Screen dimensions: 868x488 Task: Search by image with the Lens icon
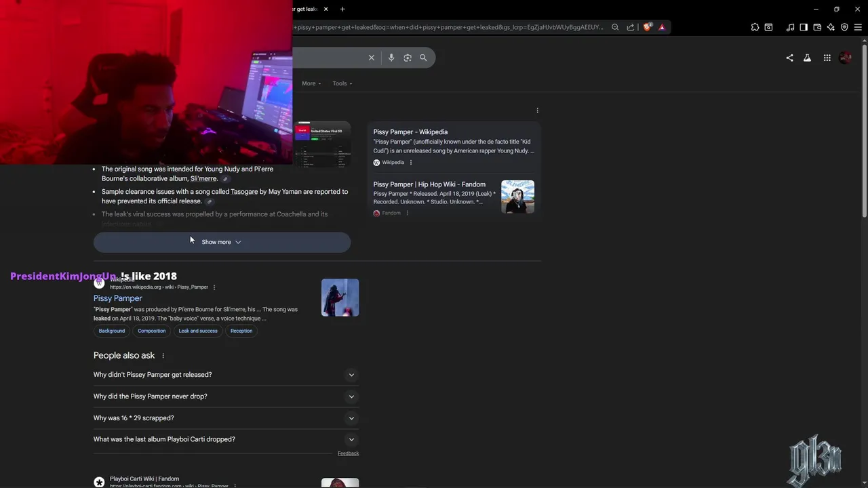[408, 58]
